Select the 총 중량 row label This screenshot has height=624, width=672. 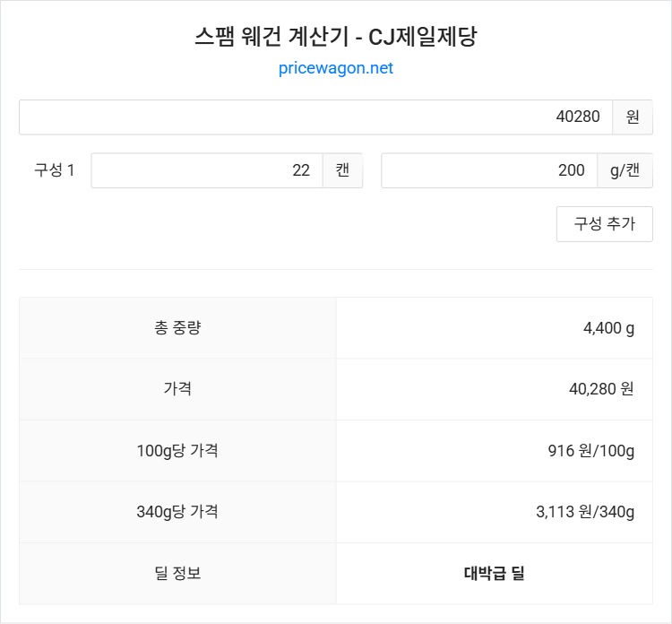click(x=177, y=328)
